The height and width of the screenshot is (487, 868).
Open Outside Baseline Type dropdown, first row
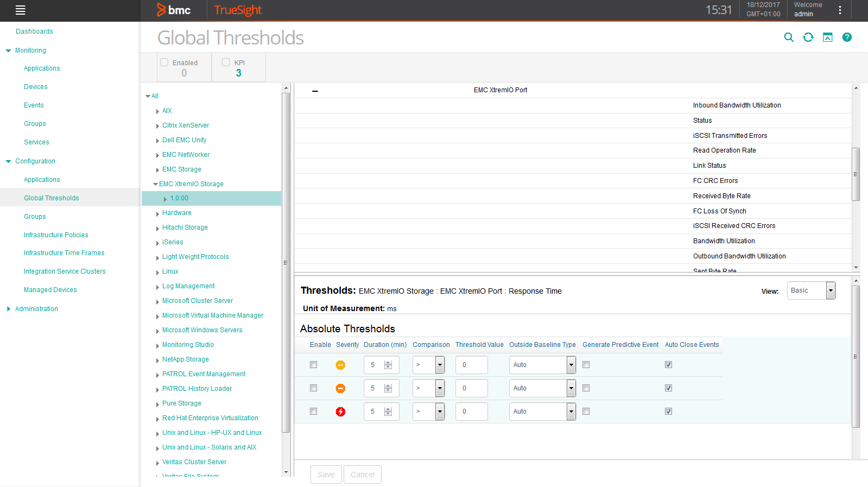coord(542,365)
